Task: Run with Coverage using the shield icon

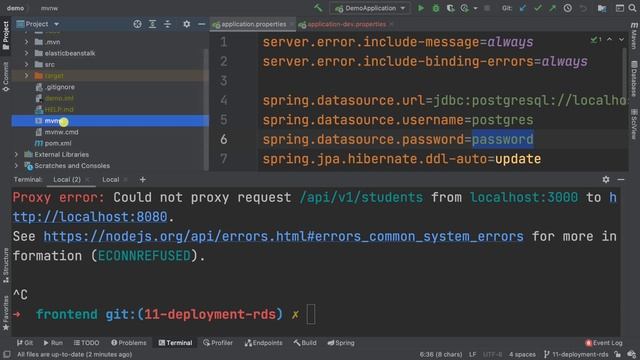Action: point(450,8)
